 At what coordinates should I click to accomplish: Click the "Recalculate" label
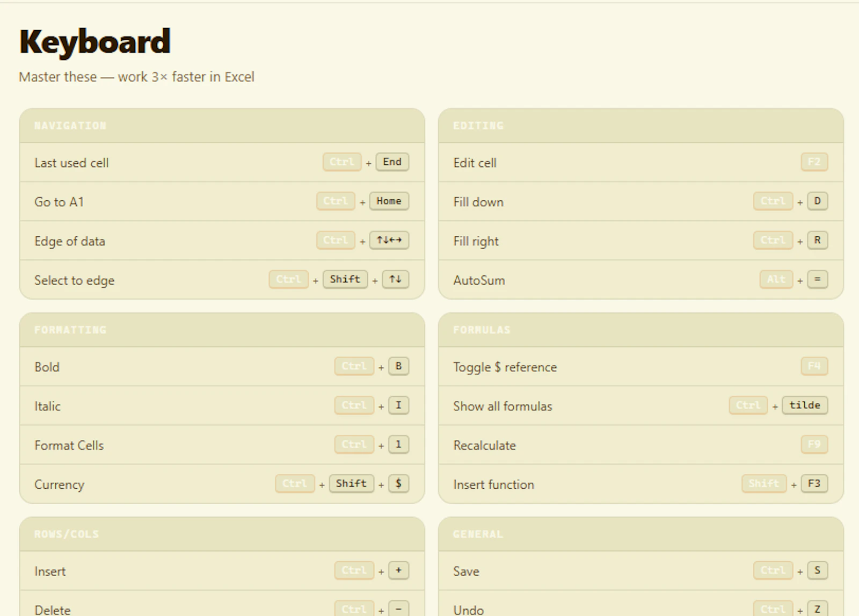pyautogui.click(x=484, y=445)
